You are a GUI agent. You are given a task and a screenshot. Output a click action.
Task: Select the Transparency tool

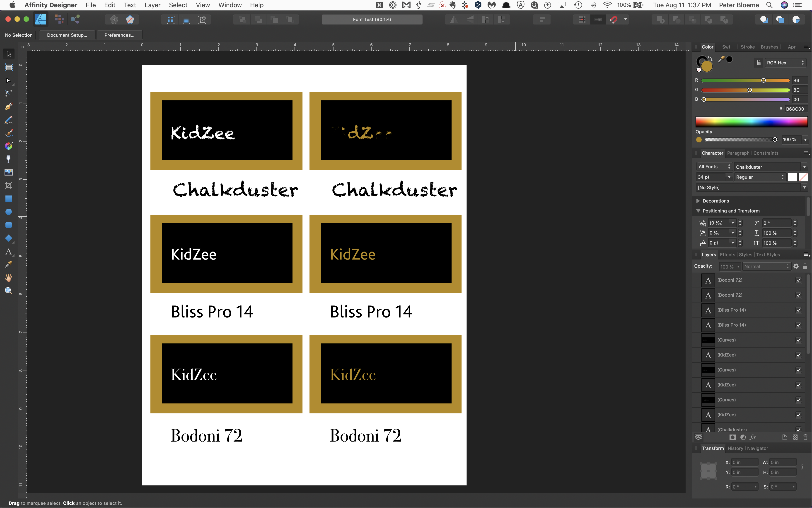9,159
